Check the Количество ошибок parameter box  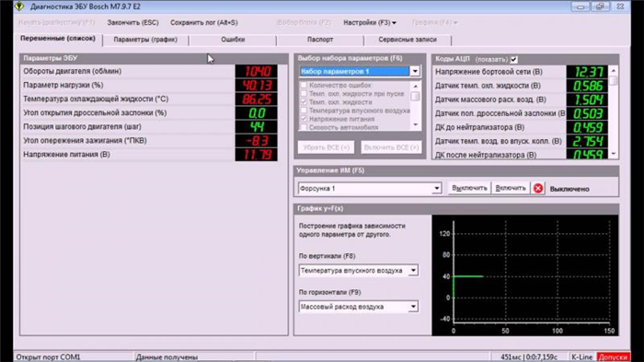coord(304,85)
